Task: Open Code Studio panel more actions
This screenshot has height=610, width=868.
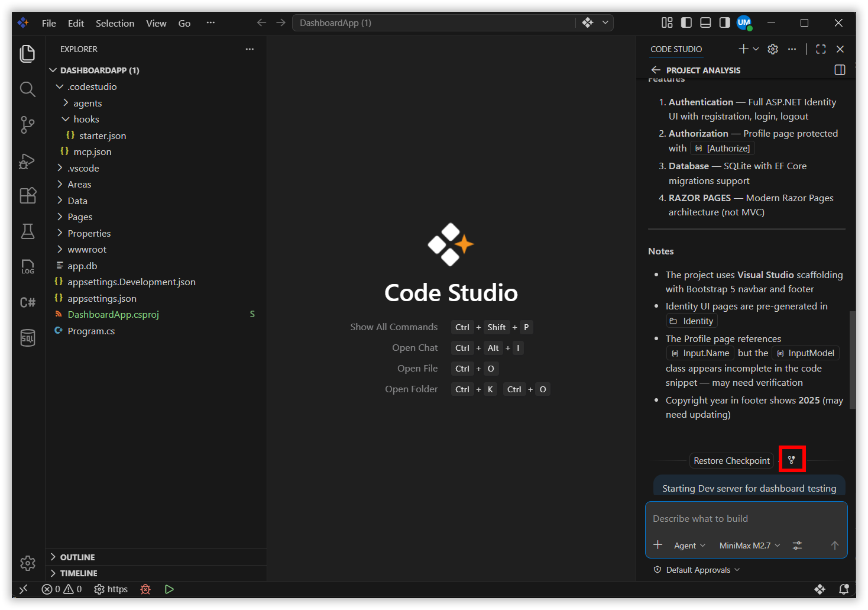Action: pyautogui.click(x=792, y=49)
